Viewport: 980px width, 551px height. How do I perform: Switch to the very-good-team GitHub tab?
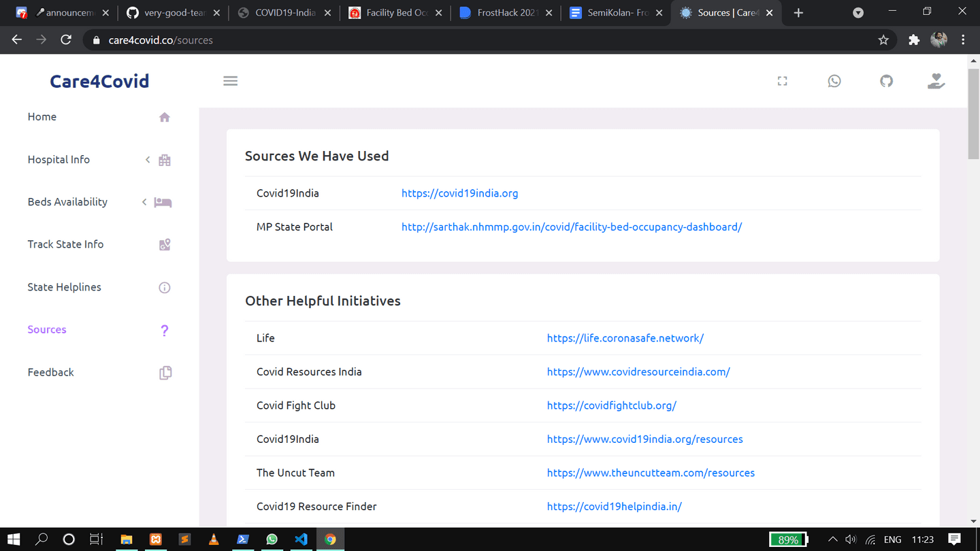click(175, 13)
